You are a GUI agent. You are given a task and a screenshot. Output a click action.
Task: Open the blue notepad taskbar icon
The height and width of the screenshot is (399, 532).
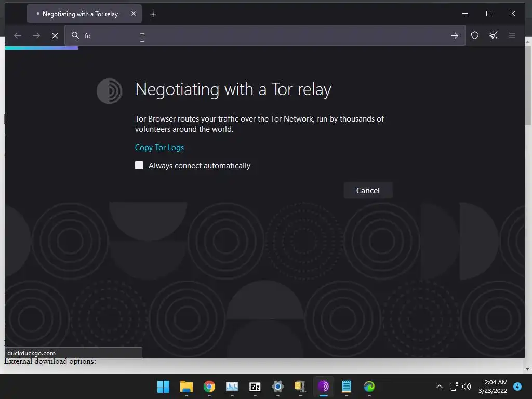click(x=347, y=387)
